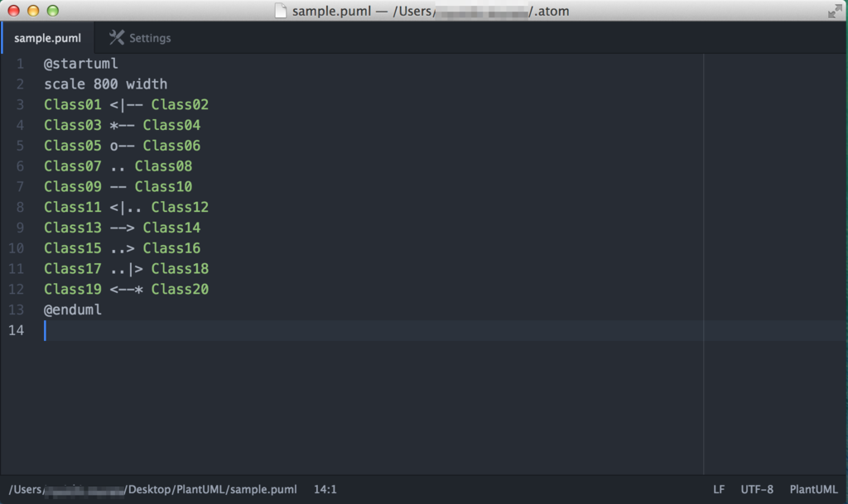848x504 pixels.
Task: Click on Class19 in line 12
Action: click(73, 290)
